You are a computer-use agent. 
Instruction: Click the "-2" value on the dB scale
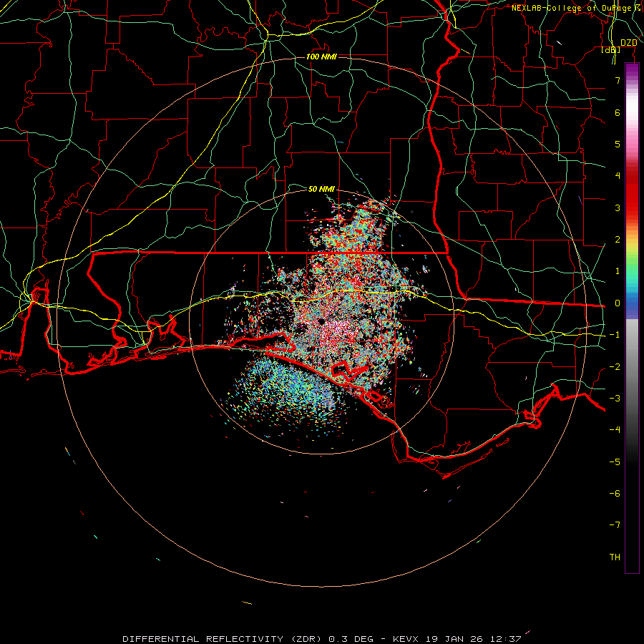coord(615,367)
